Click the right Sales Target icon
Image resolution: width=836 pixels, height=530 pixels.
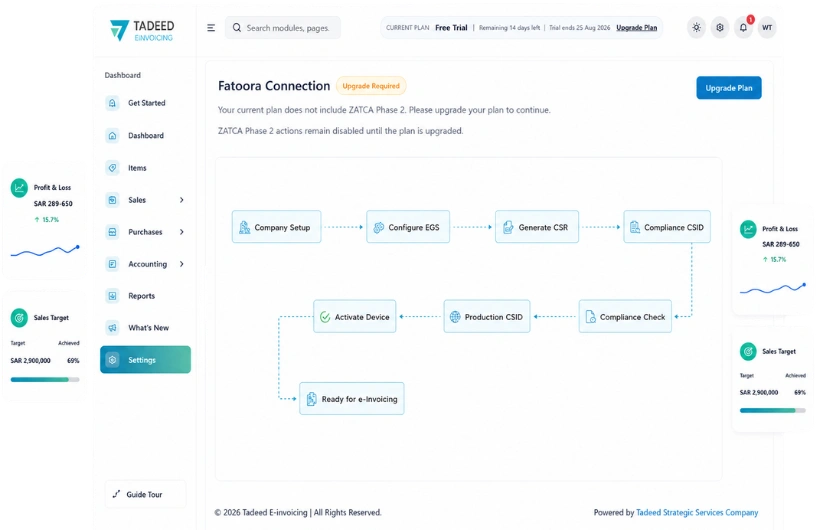pos(748,351)
